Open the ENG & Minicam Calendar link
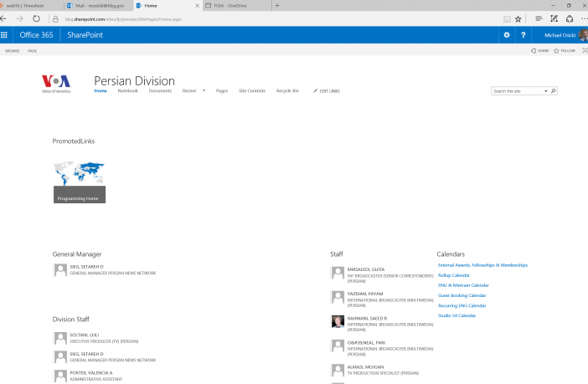The image size is (588, 384). tap(463, 285)
